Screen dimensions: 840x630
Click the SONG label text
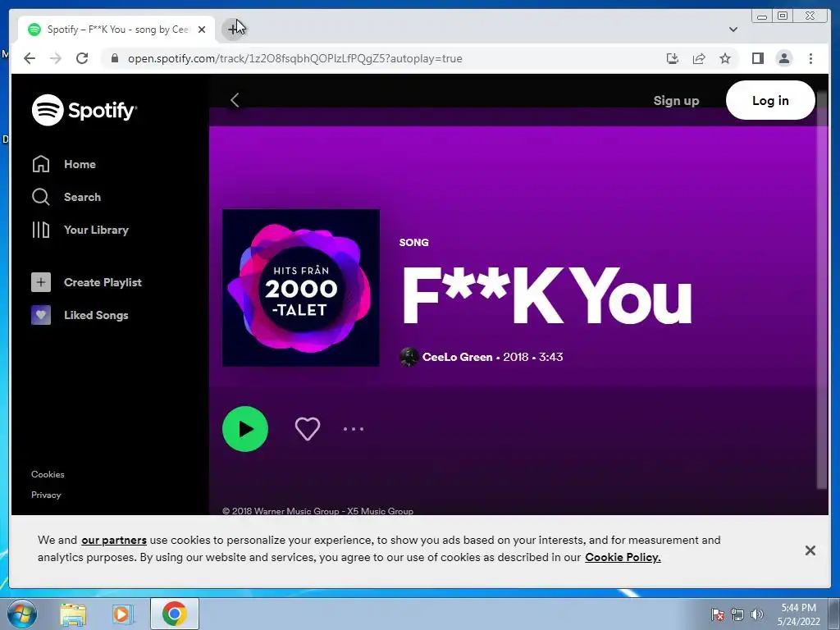click(x=413, y=242)
